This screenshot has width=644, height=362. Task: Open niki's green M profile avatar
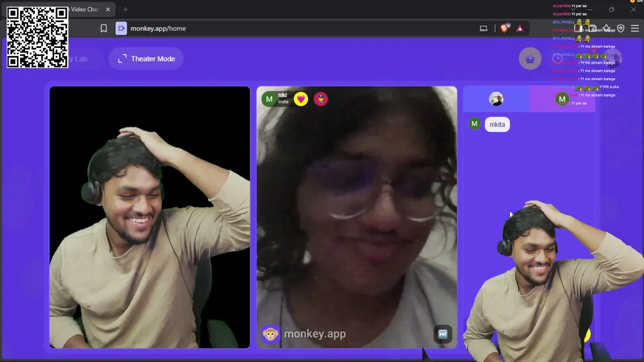click(x=269, y=99)
